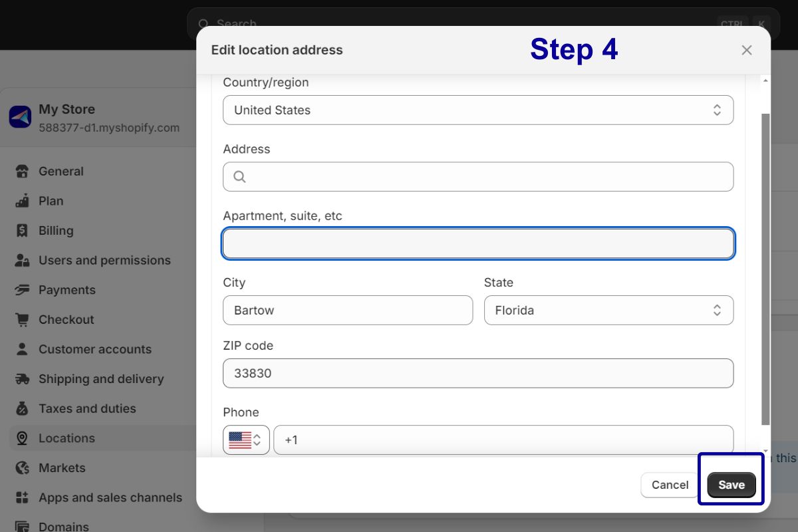Click the magnifier icon in Address field
This screenshot has height=532, width=798.
[x=240, y=177]
